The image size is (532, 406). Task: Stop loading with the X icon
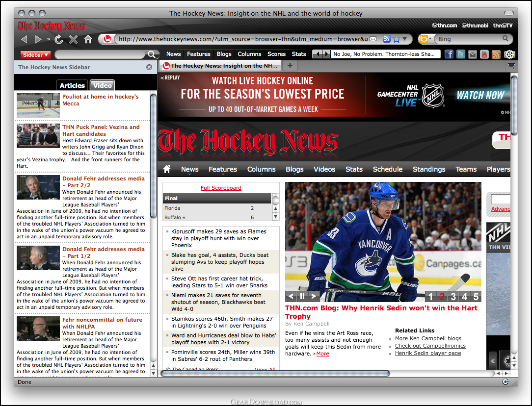73,39
